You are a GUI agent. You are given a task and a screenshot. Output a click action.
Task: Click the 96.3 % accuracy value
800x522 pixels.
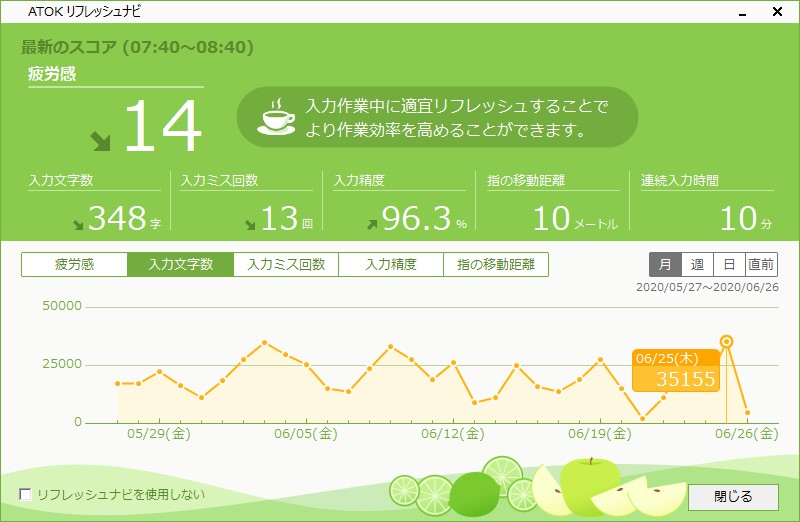point(424,218)
